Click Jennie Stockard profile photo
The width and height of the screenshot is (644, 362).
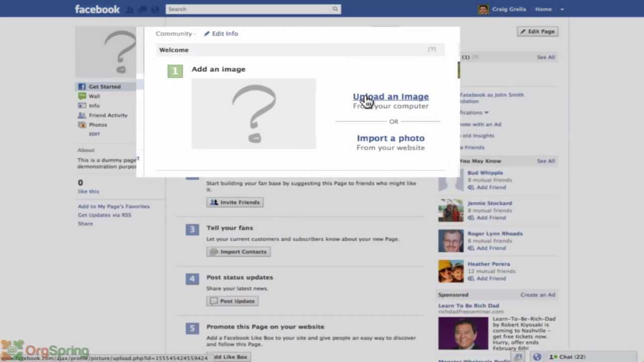[x=451, y=210]
